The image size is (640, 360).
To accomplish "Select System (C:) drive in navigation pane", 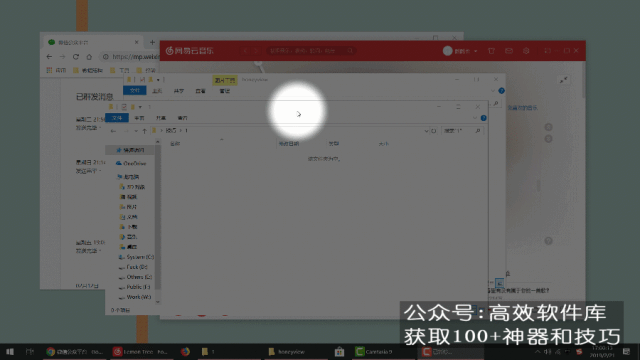I will (x=136, y=257).
